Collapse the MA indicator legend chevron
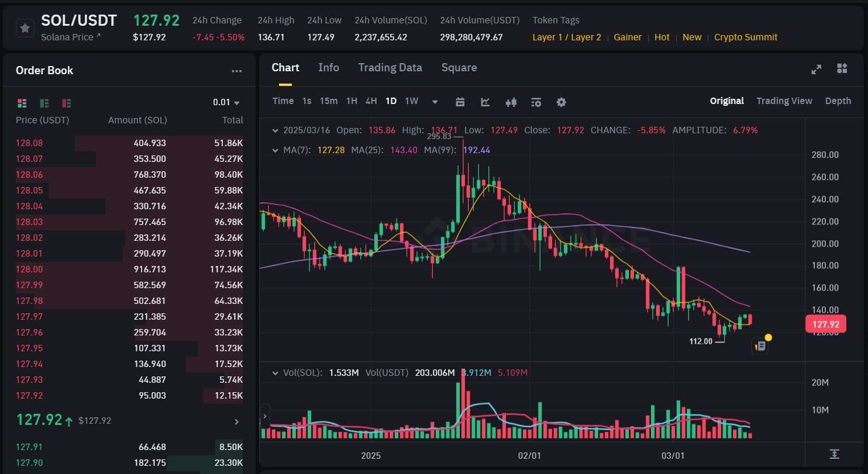The height and width of the screenshot is (474, 868). point(275,150)
